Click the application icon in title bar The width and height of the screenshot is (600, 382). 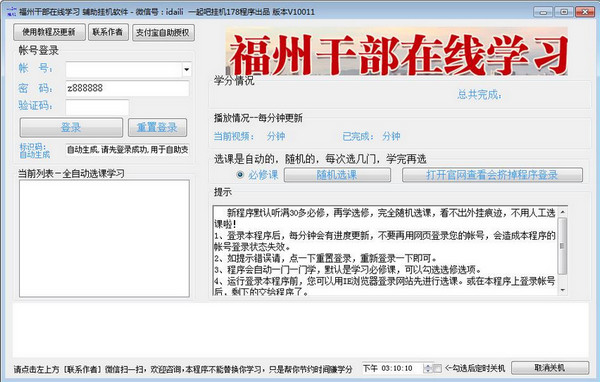point(11,11)
